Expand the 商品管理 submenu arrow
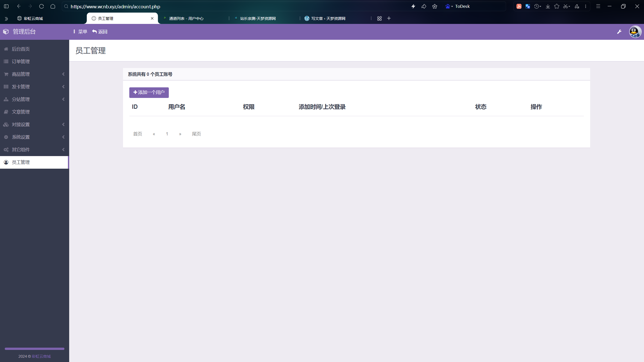Image resolution: width=644 pixels, height=362 pixels. (63, 74)
